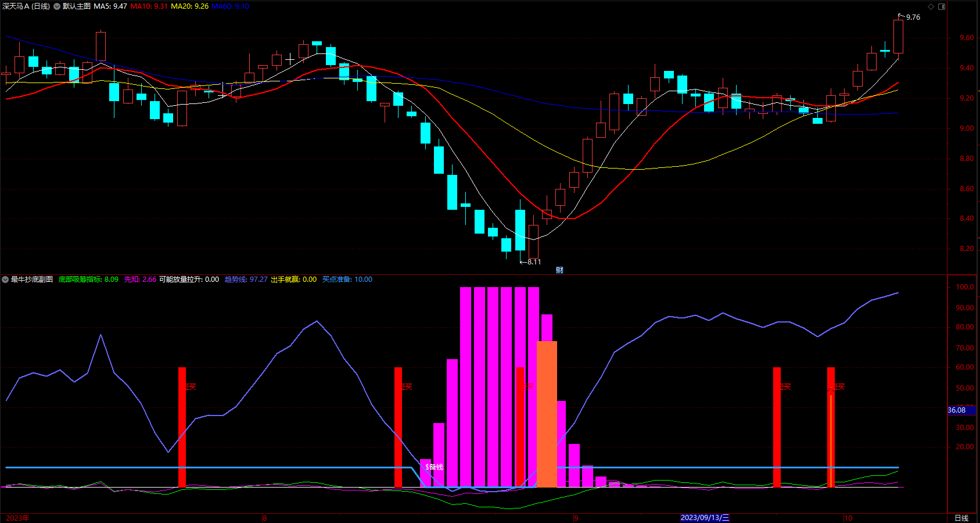Click the 财 marker under the candlesticks
The height and width of the screenshot is (523, 980).
(x=559, y=270)
